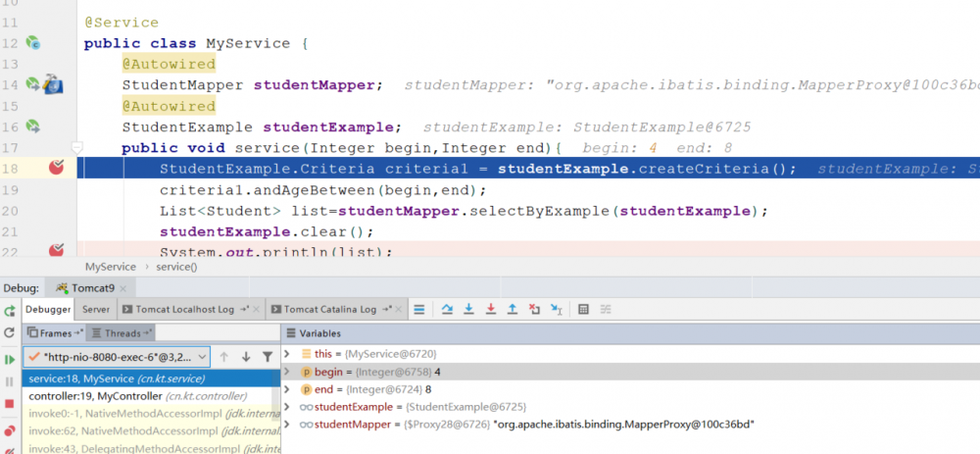
Task: Select the Frames tab
Action: pyautogui.click(x=55, y=333)
